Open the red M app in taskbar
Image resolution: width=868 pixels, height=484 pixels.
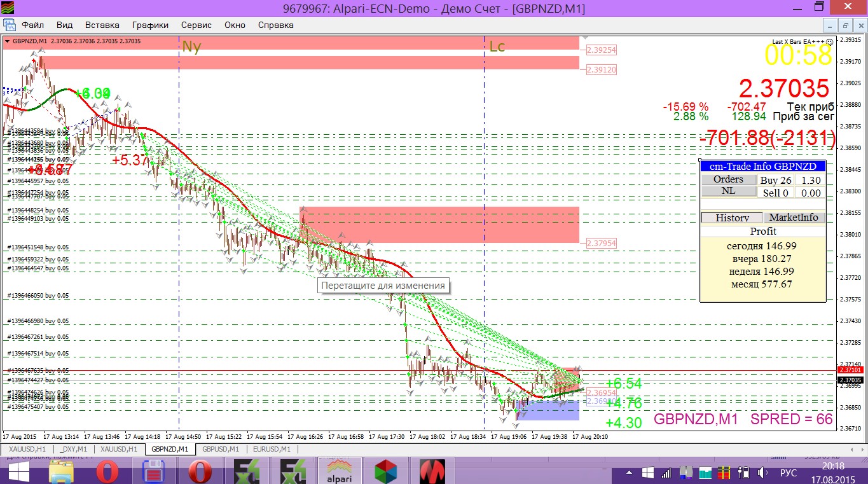432,472
